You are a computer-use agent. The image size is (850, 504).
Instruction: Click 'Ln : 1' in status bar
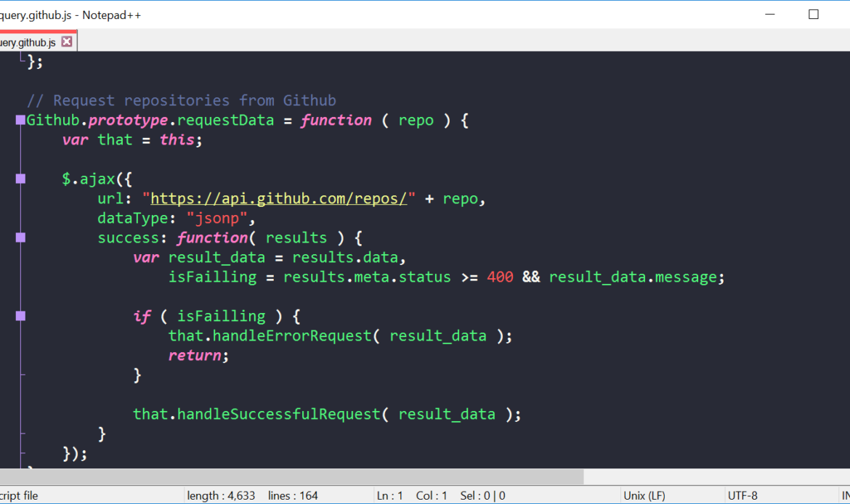[x=389, y=495]
